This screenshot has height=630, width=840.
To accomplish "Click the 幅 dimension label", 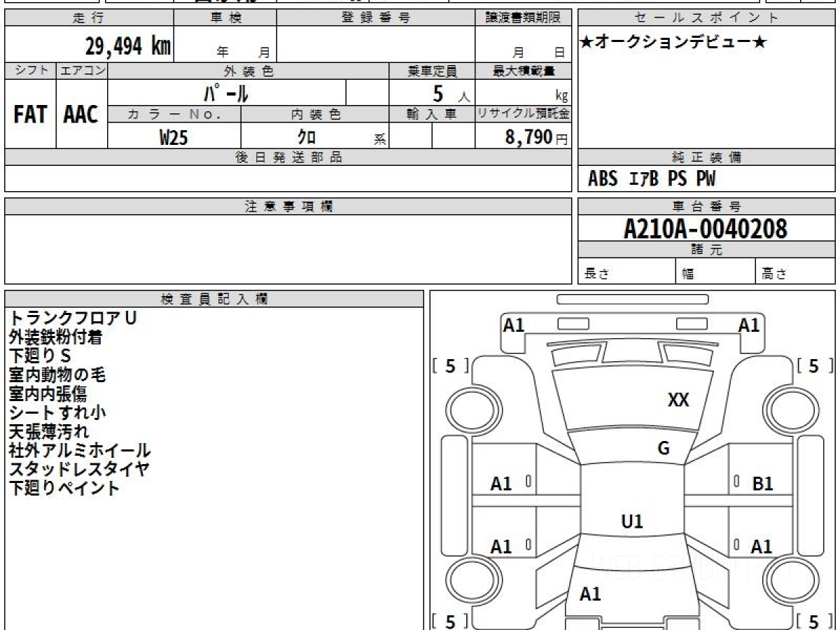I will click(688, 274).
